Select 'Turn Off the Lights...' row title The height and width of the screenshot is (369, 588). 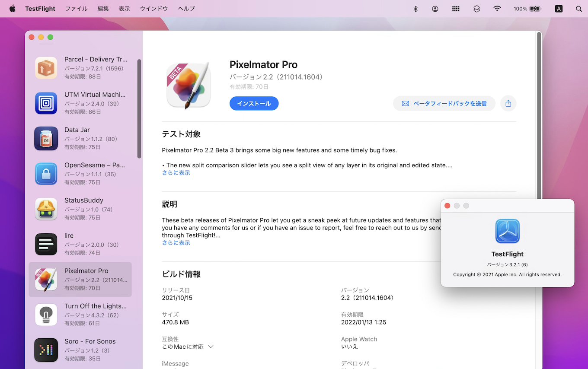(x=96, y=306)
